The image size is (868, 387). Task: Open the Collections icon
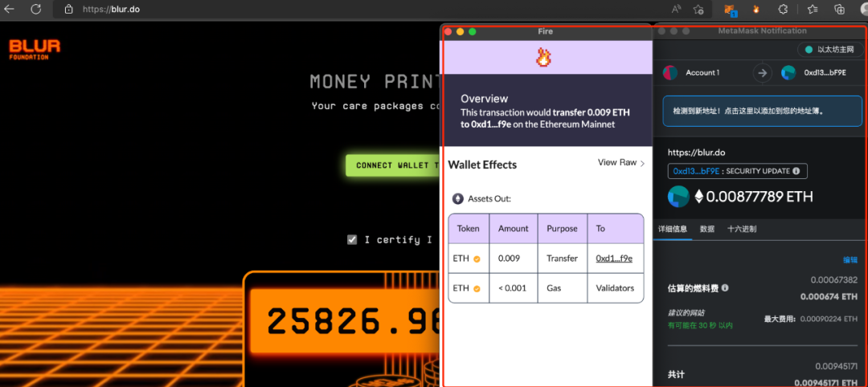coord(840,9)
